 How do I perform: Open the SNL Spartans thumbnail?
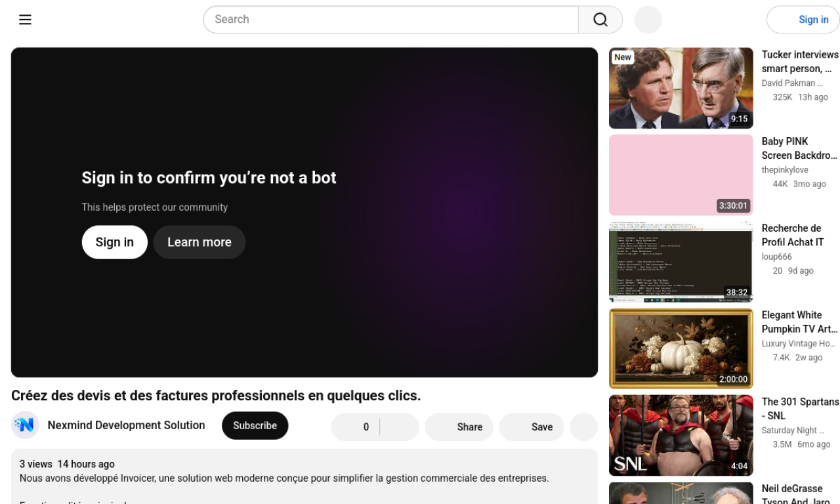click(x=681, y=435)
